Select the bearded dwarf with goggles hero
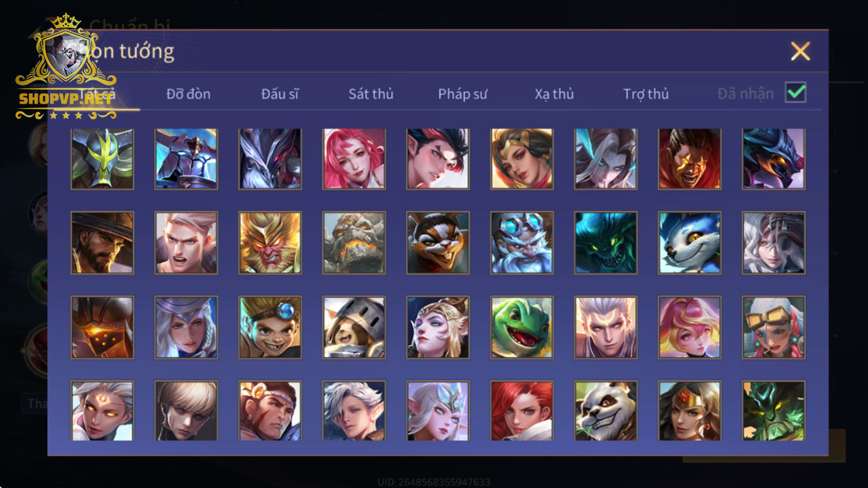The image size is (868, 488). (x=522, y=242)
